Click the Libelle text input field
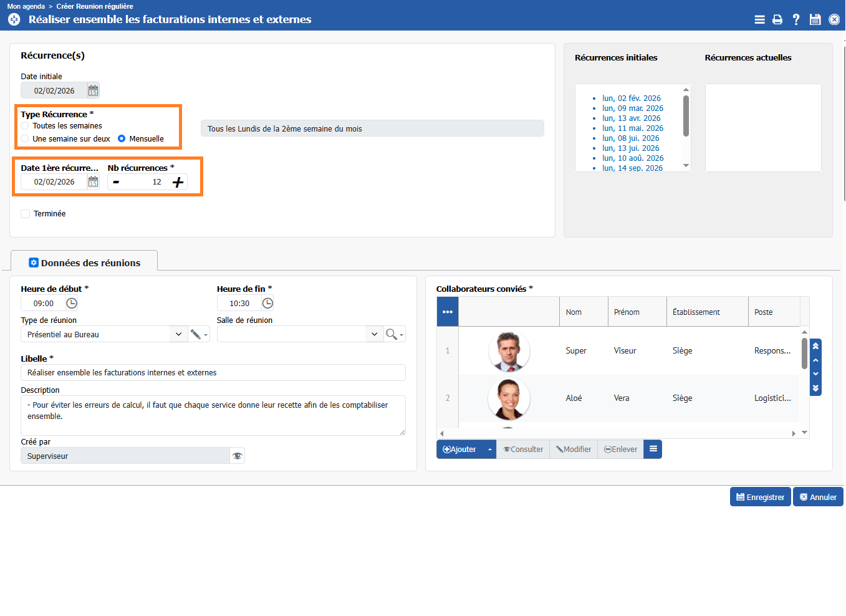 pyautogui.click(x=213, y=373)
